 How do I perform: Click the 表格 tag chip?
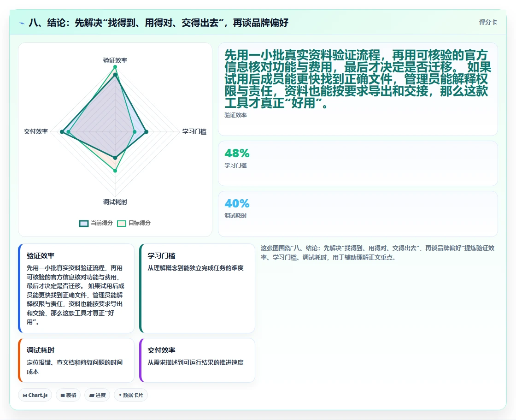68,395
